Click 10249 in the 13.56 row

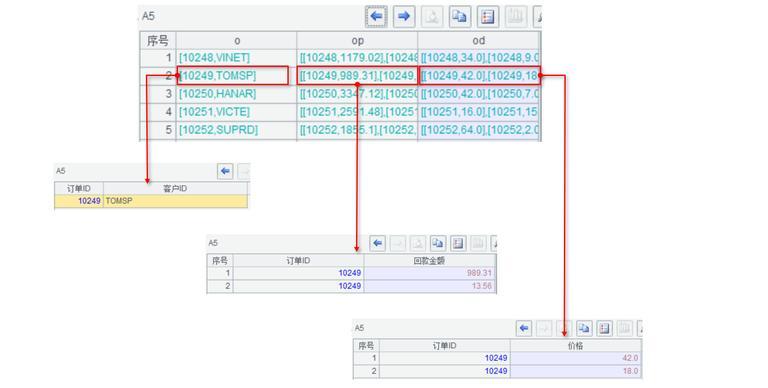[x=298, y=286]
